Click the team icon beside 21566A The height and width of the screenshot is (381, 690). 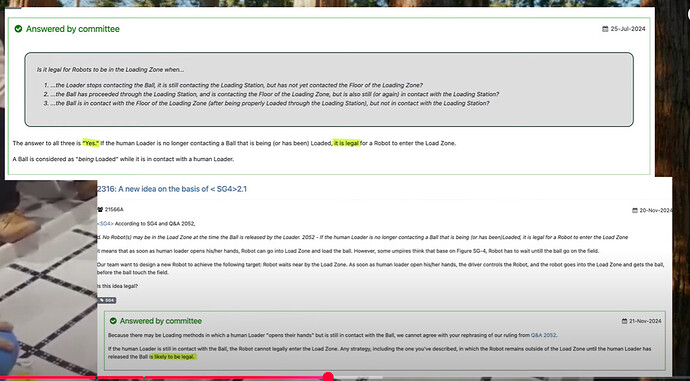100,209
